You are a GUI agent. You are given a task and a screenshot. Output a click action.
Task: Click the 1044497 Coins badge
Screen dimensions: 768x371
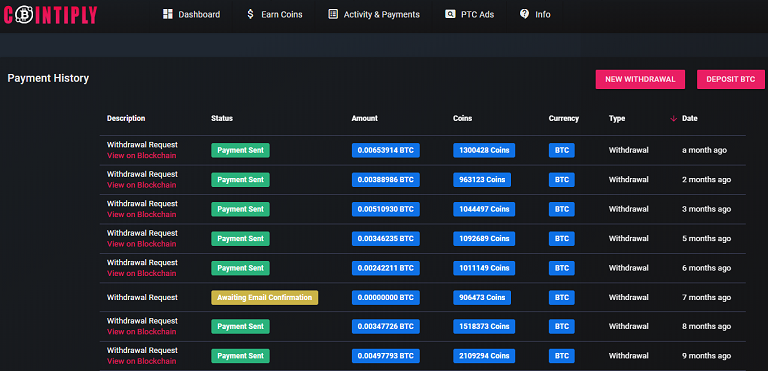(x=484, y=209)
